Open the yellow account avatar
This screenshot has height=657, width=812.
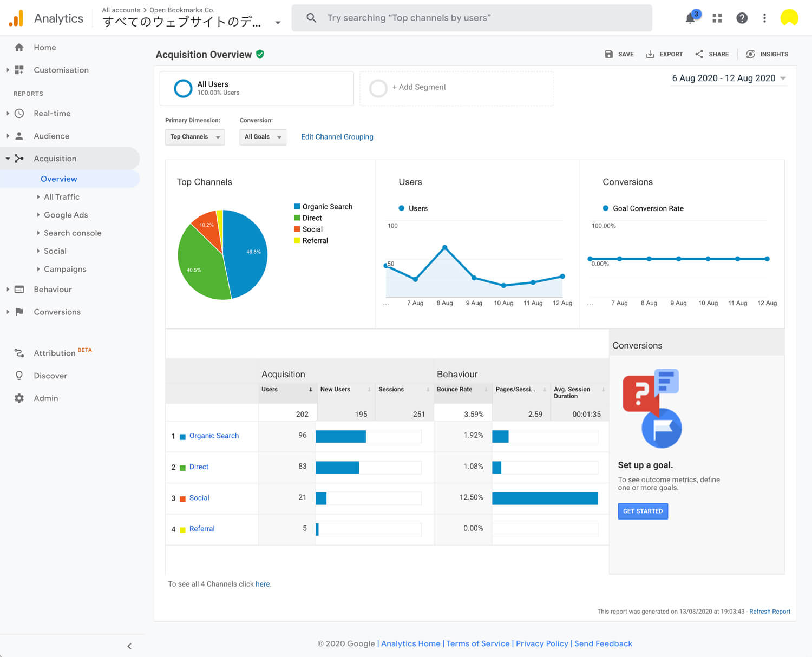pyautogui.click(x=789, y=18)
